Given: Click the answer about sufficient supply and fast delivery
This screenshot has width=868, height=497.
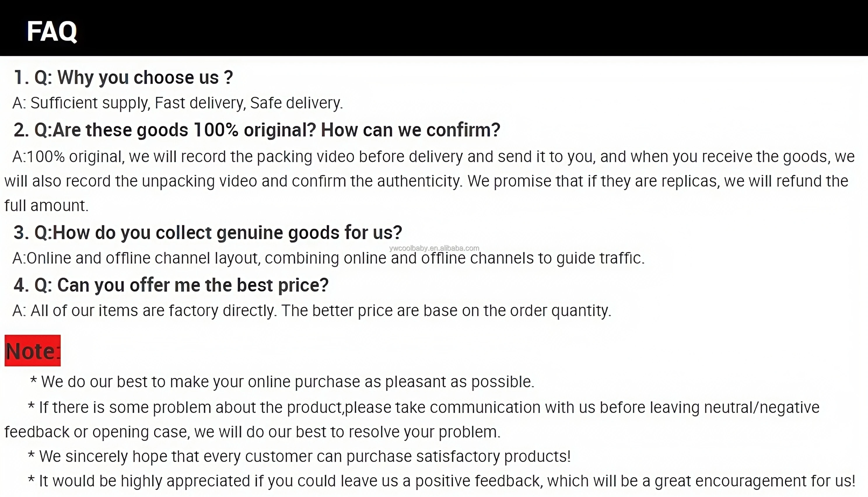Looking at the screenshot, I should click(x=178, y=103).
